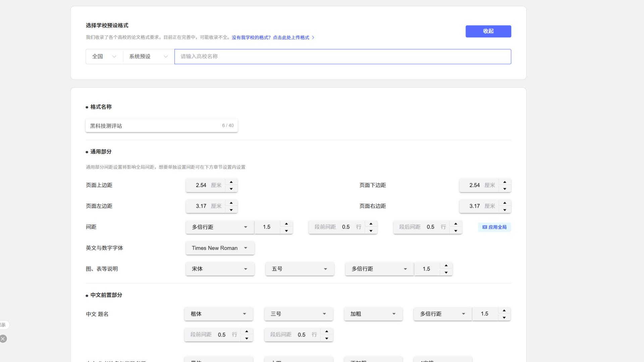The image size is (644, 362).
Task: Decrease page right margin value
Action: pyautogui.click(x=504, y=210)
